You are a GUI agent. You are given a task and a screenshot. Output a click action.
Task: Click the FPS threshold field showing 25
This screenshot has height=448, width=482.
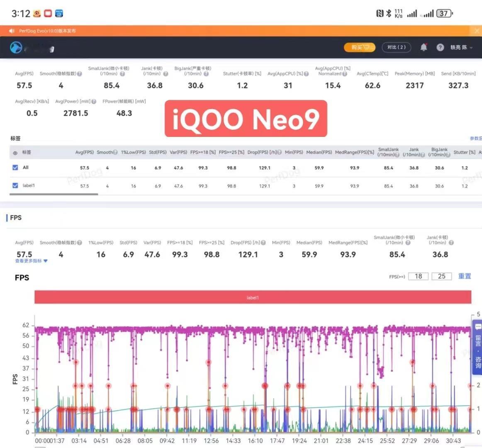point(441,276)
